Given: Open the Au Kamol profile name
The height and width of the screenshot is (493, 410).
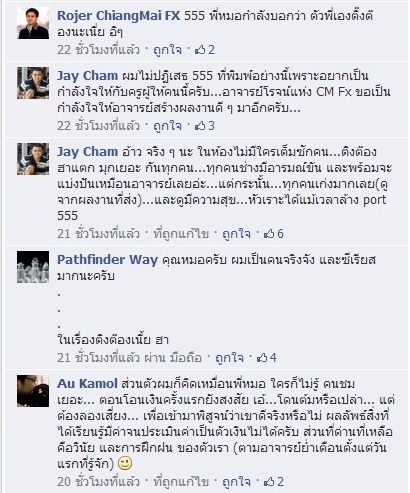Looking at the screenshot, I should tap(87, 384).
